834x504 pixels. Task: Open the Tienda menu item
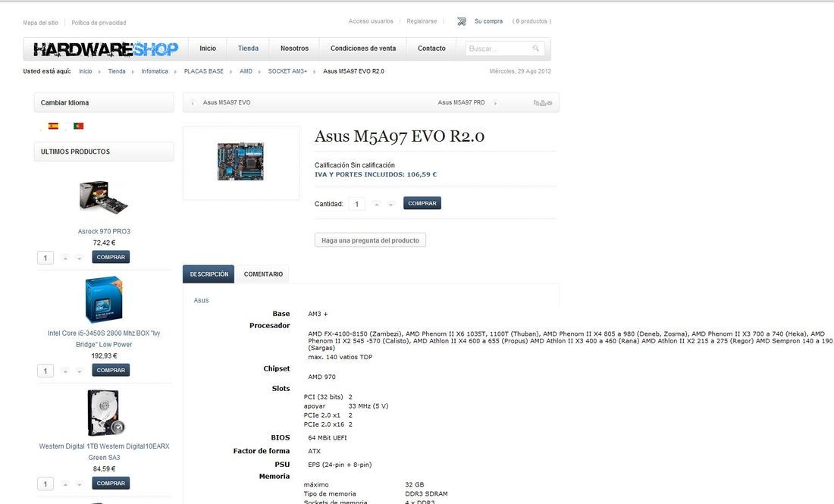248,49
